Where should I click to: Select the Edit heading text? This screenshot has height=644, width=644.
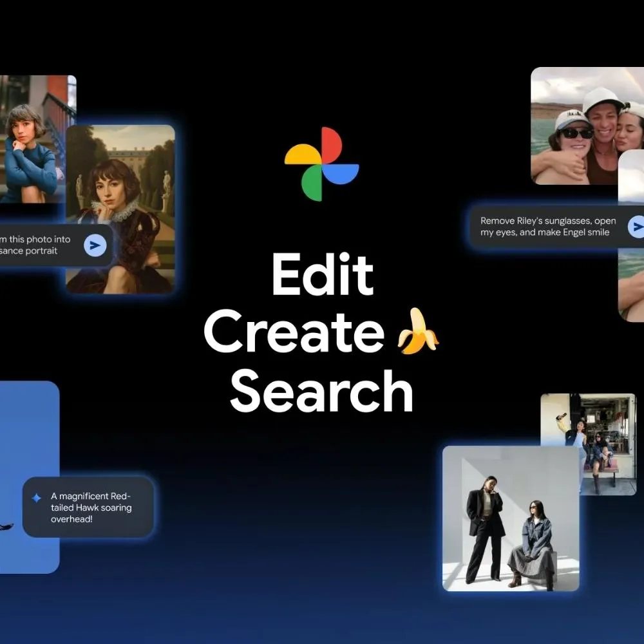[x=322, y=275]
